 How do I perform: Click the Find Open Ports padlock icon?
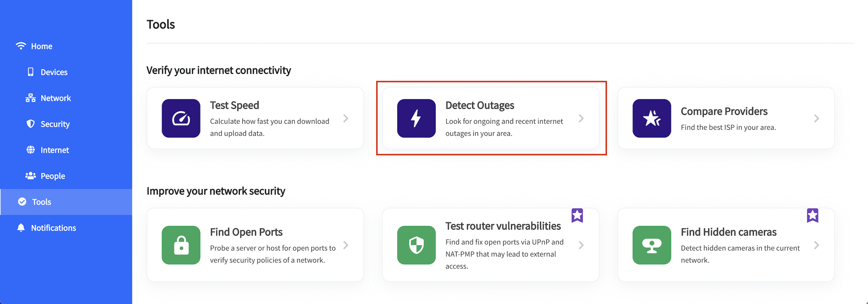(x=181, y=245)
